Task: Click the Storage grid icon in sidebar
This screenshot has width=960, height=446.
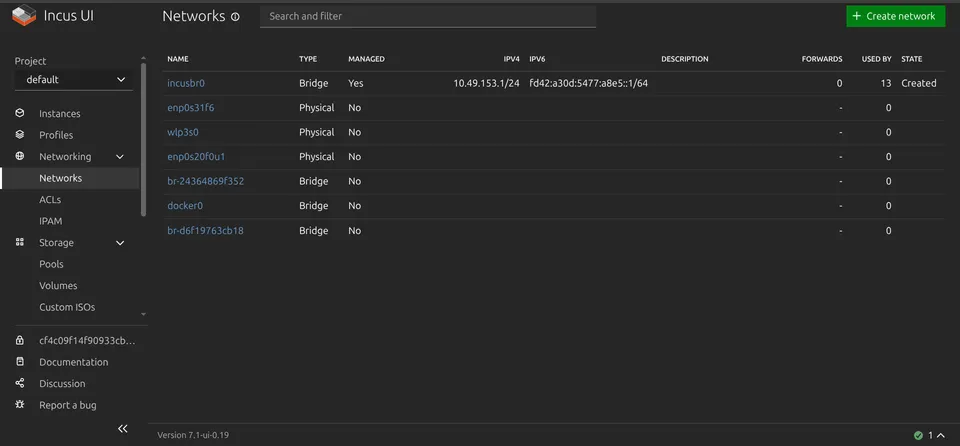Action: (20, 243)
